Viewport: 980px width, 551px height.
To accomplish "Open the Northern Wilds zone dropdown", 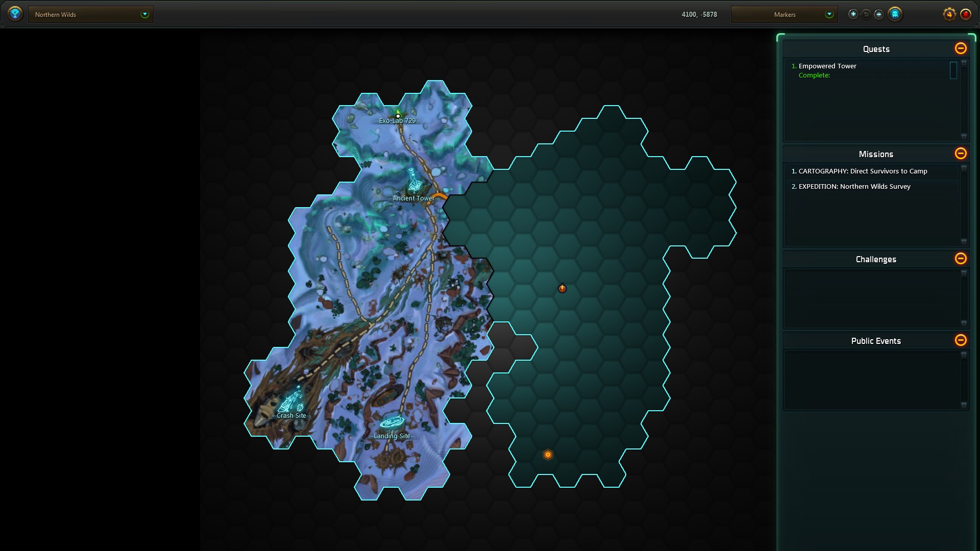I will 91,14.
